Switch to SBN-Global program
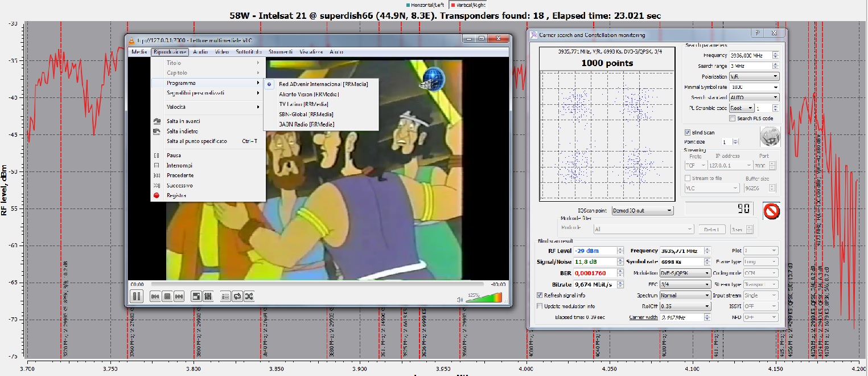Screen dimensions: 868x376 tap(321, 114)
